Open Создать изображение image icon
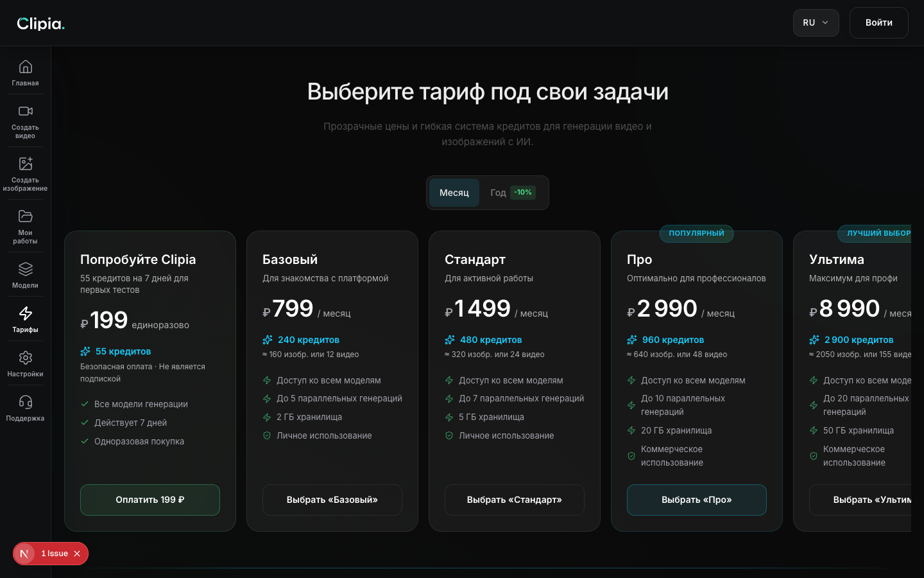 pos(25,164)
